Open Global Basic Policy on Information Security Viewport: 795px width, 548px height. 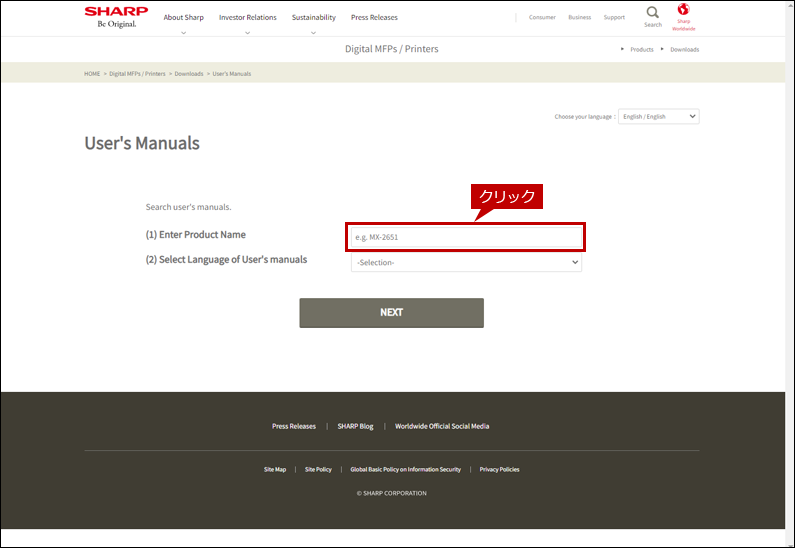point(406,469)
